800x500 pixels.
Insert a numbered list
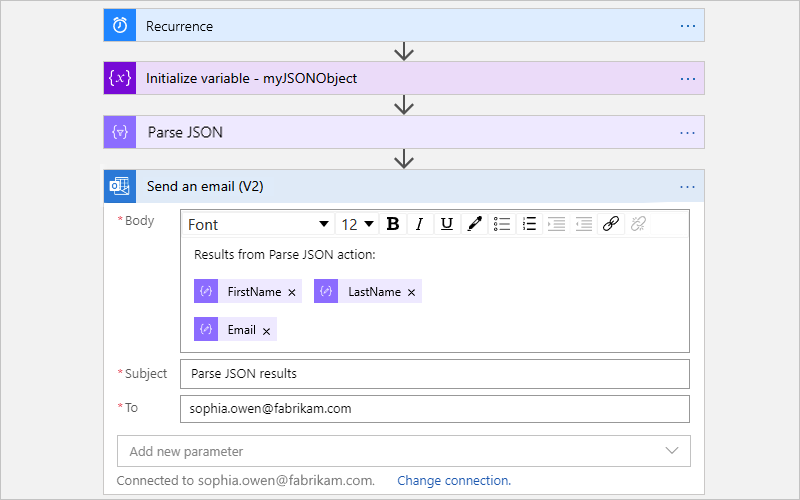(530, 224)
